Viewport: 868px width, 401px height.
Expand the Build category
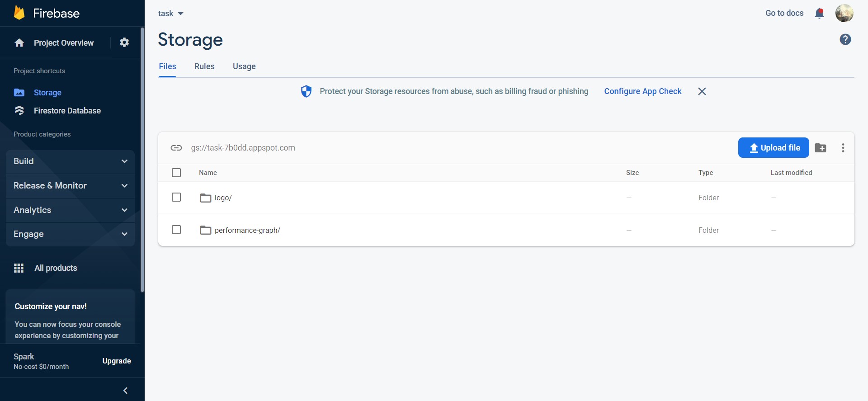[x=70, y=161]
